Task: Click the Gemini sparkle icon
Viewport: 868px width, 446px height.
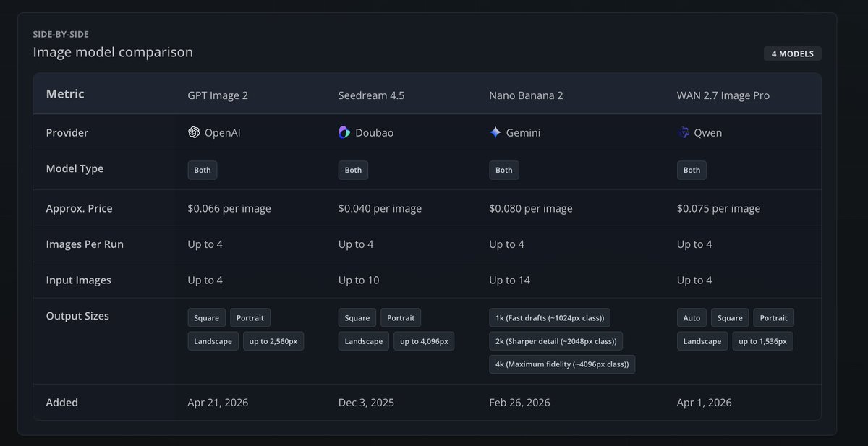Action: tap(495, 132)
